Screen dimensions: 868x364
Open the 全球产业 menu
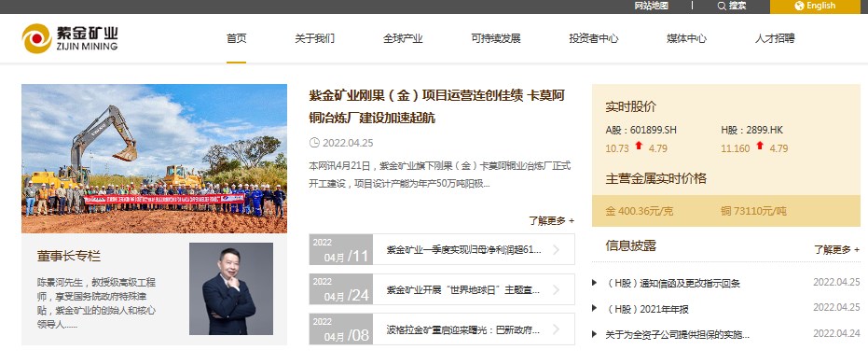tap(403, 39)
